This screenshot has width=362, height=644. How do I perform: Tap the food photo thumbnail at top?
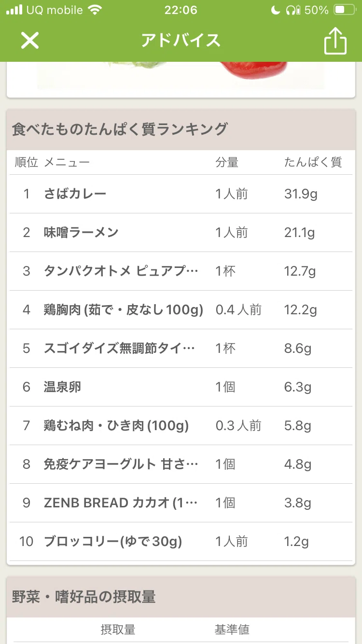click(x=181, y=76)
